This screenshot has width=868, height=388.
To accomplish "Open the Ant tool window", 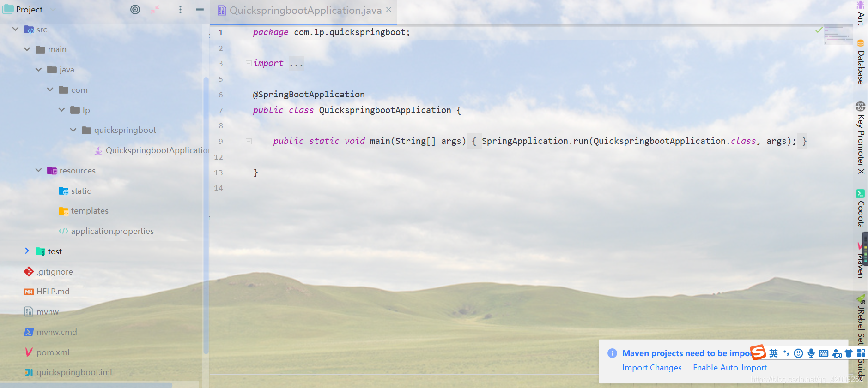I will [x=861, y=13].
